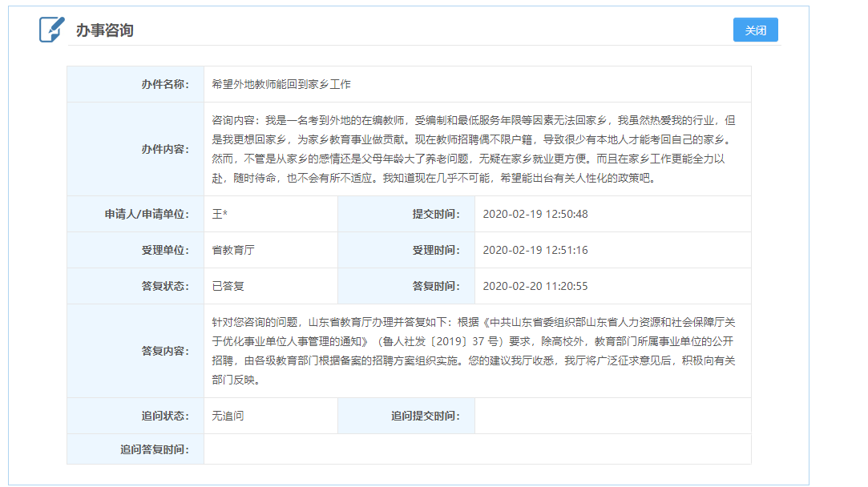Click the timestamp 2020-02-20 11:20:55
Image resolution: width=868 pixels, height=487 pixels.
pos(535,286)
